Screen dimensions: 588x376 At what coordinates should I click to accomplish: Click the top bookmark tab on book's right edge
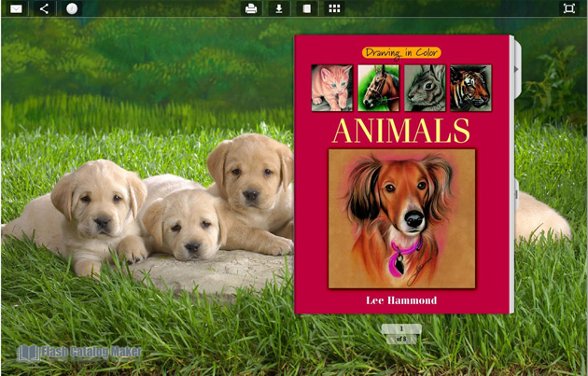tap(517, 70)
